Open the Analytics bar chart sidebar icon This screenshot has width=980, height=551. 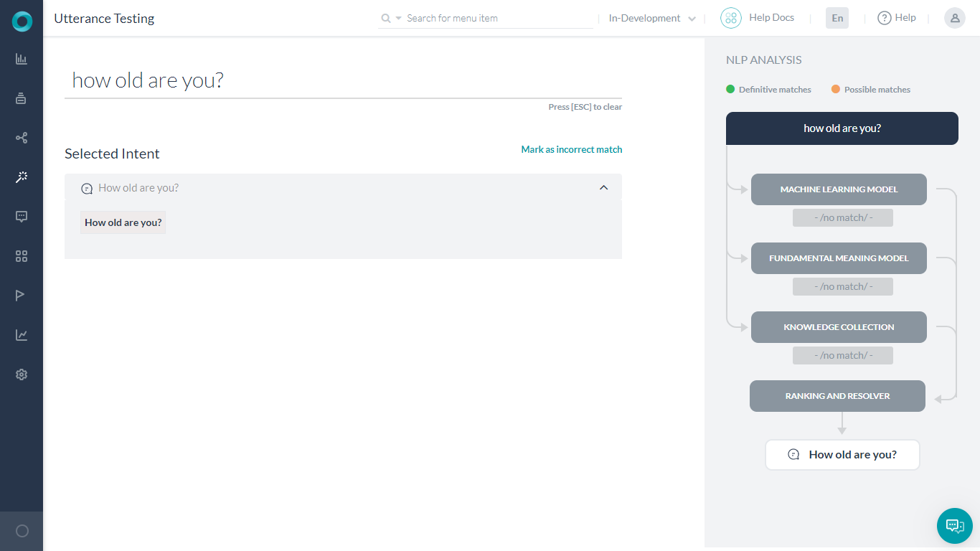pyautogui.click(x=21, y=59)
